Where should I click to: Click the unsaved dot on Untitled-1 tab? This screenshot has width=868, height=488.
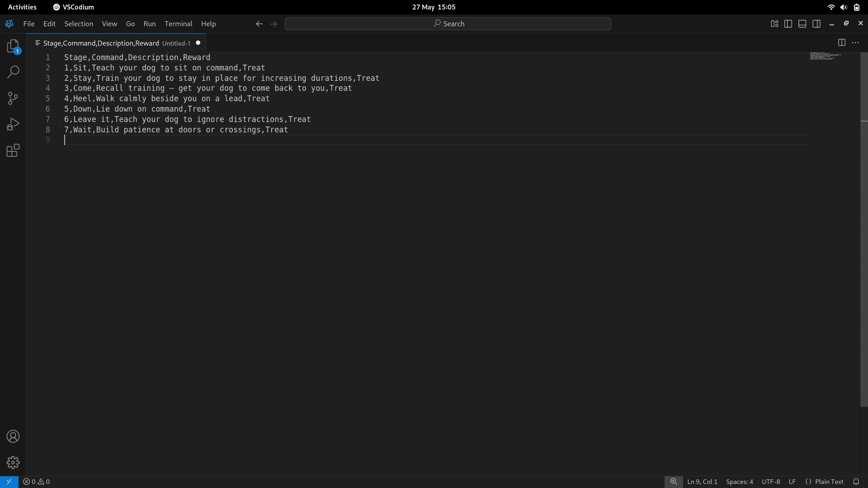click(x=198, y=43)
